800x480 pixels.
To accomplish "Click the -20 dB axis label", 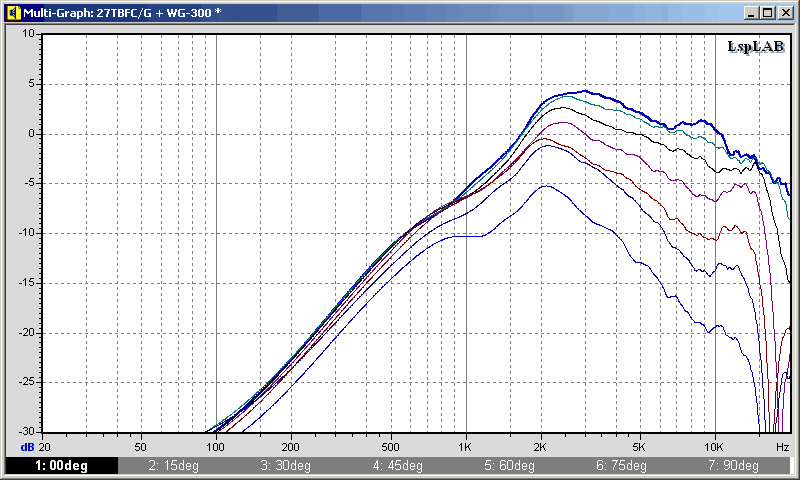I will point(27,332).
